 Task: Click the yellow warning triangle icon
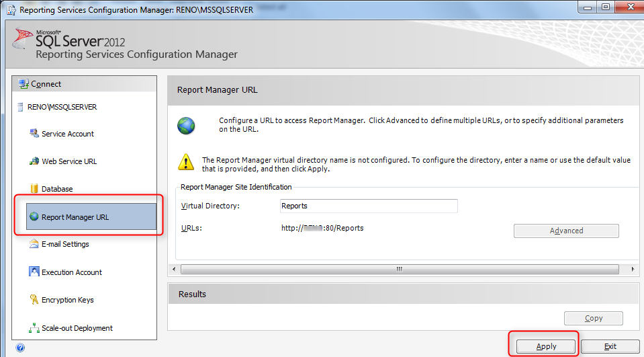(186, 162)
